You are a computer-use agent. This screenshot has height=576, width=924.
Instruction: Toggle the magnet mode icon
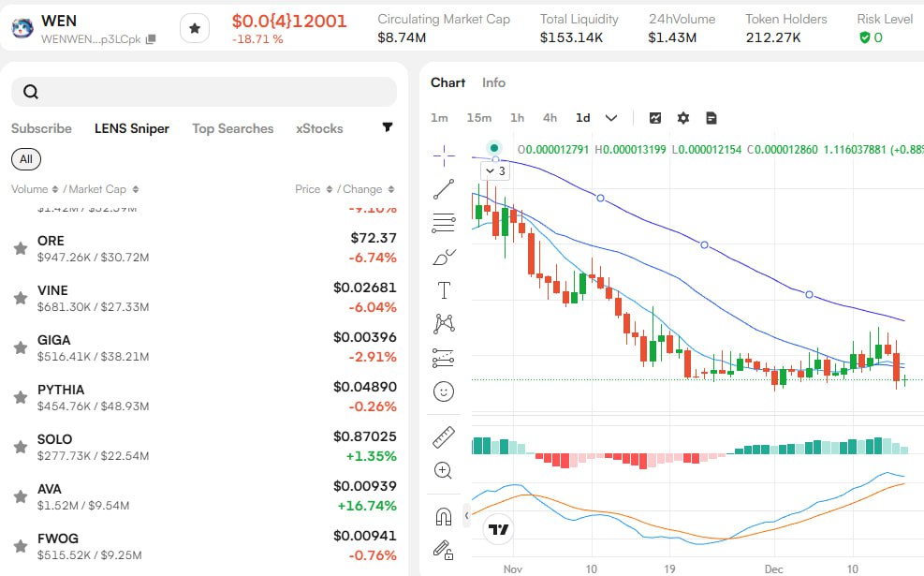tap(443, 516)
